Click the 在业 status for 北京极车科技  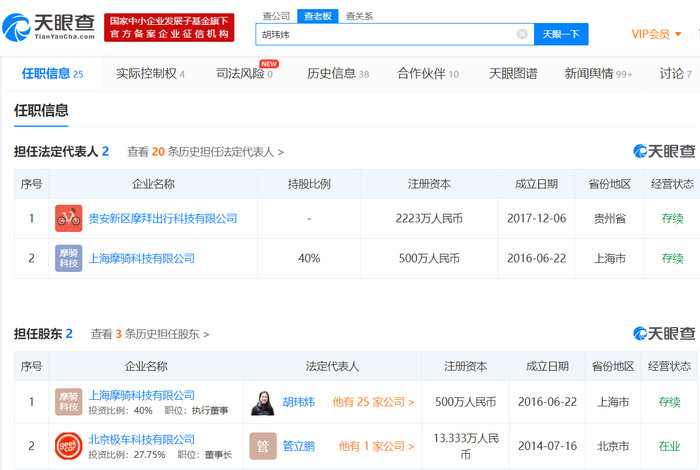(x=669, y=446)
